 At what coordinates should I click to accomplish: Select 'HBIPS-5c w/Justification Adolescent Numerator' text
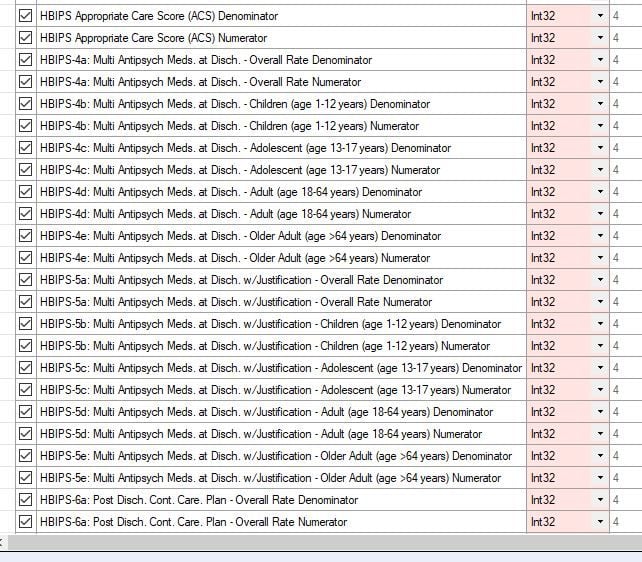pos(276,390)
